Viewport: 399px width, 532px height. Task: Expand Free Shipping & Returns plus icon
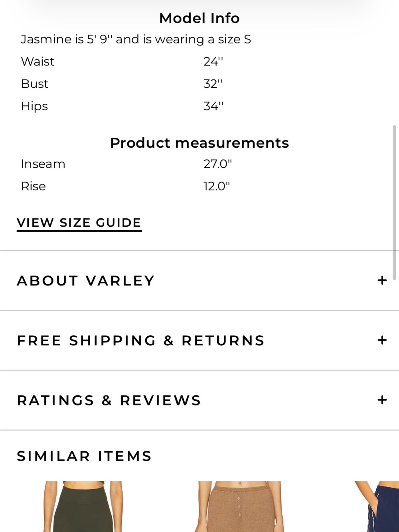(x=382, y=340)
